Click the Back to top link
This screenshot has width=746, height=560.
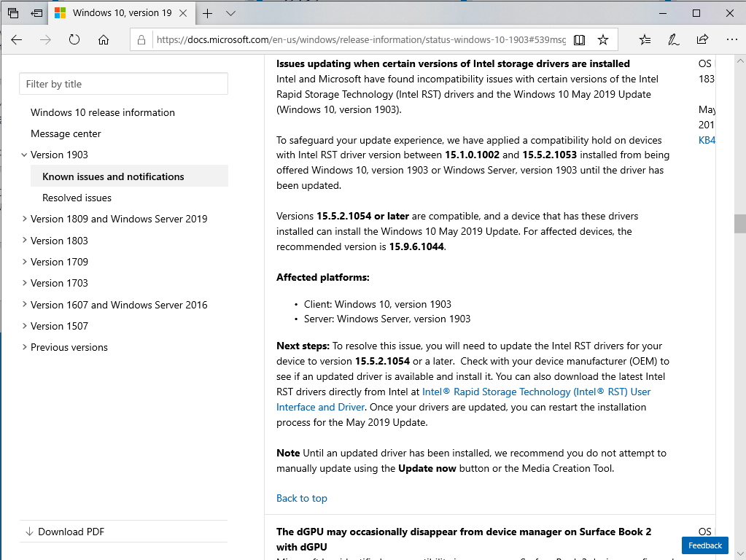click(x=301, y=498)
